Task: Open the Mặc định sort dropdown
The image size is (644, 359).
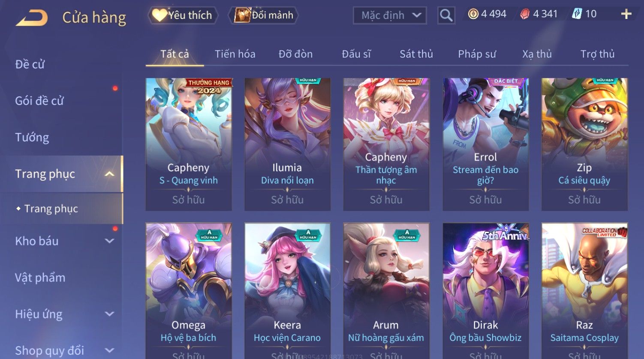Action: pos(390,15)
